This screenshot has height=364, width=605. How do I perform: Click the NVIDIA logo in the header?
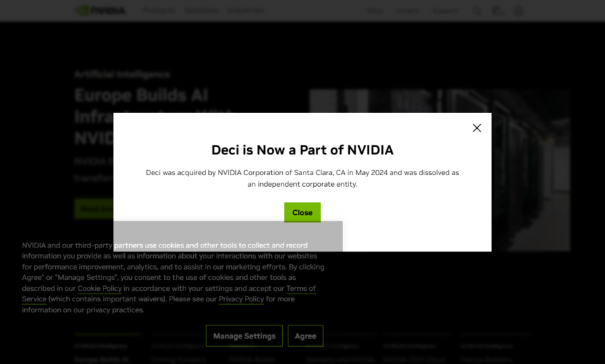[100, 10]
